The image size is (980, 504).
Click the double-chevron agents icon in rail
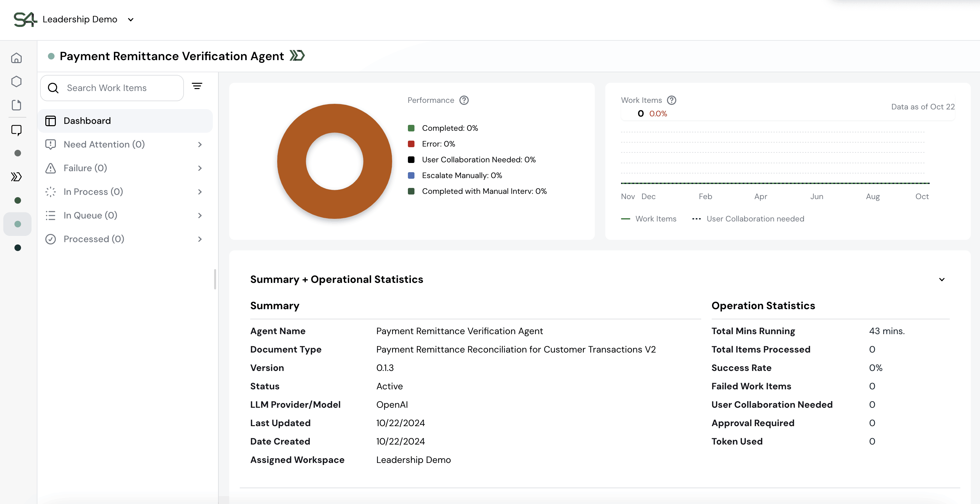coord(16,177)
